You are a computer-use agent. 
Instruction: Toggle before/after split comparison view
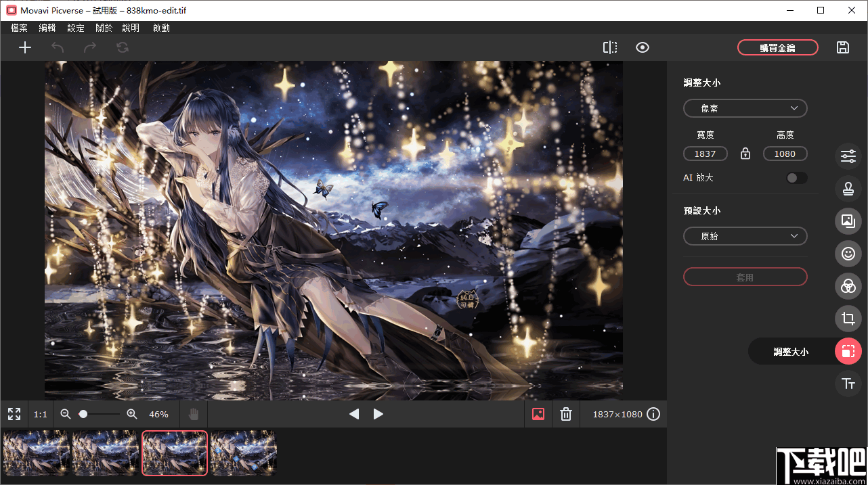coord(610,47)
